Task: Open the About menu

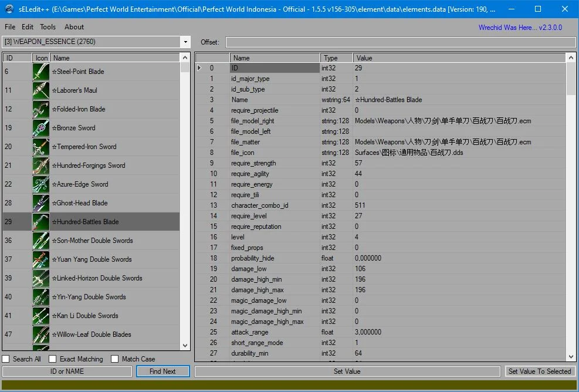Action: (75, 27)
